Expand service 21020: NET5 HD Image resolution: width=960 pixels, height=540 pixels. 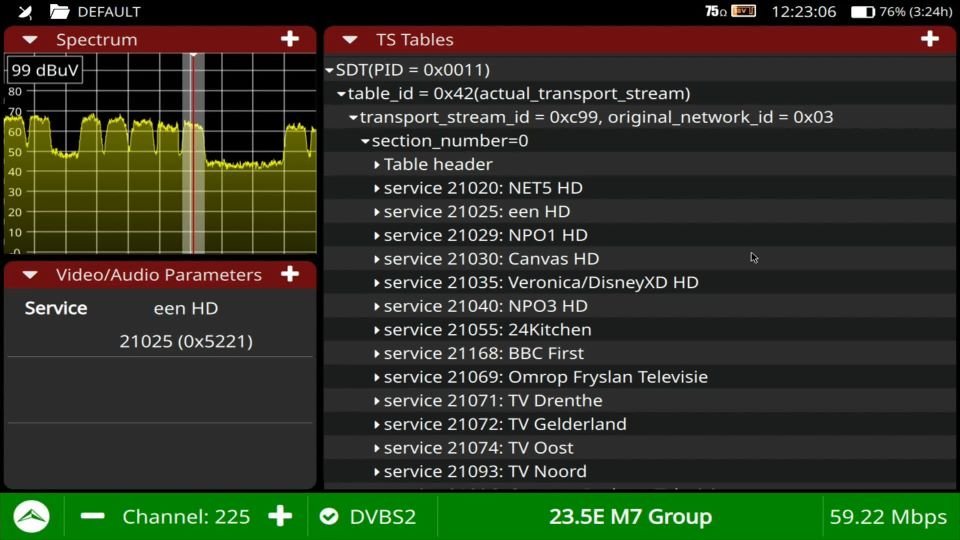pos(377,188)
